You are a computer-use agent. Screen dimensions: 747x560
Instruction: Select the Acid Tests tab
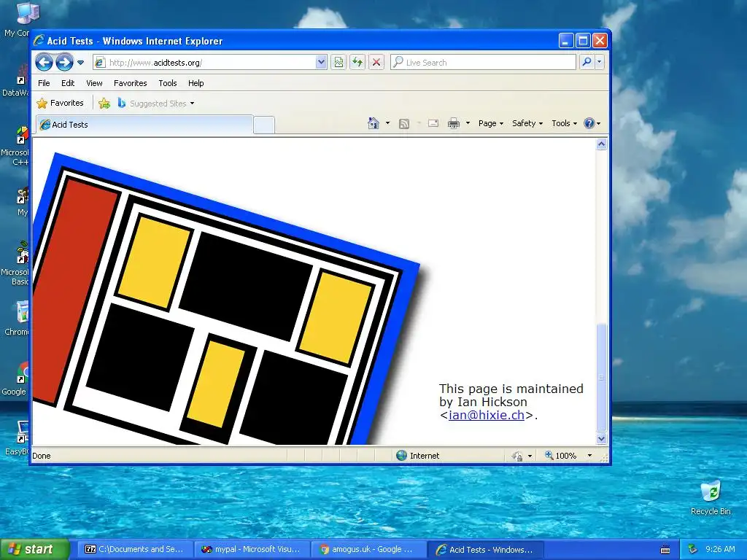(x=144, y=125)
